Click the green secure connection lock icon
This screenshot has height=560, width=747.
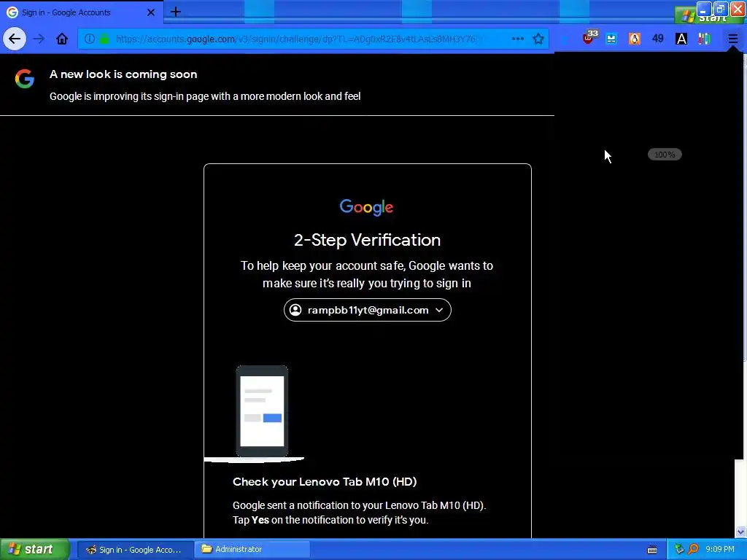coord(104,39)
